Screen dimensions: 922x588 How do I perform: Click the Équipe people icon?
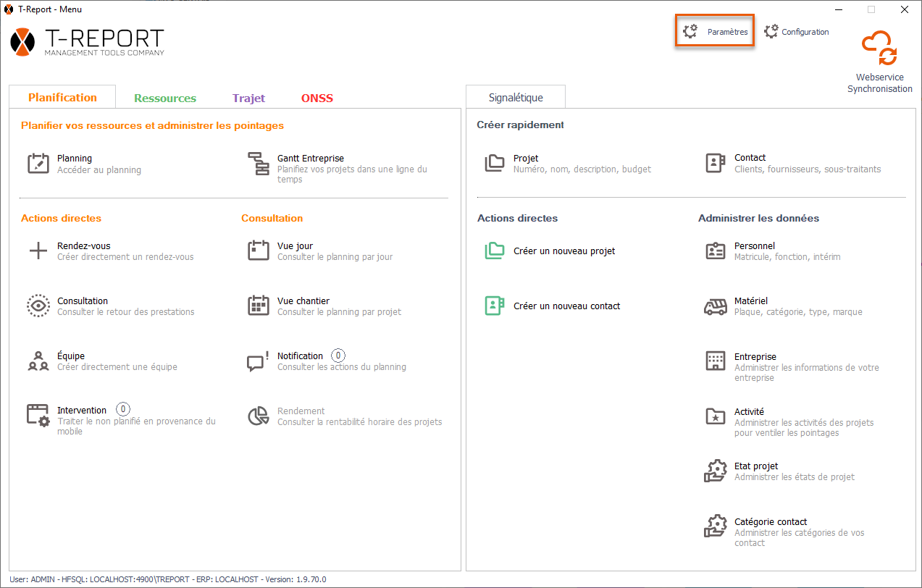click(x=38, y=361)
